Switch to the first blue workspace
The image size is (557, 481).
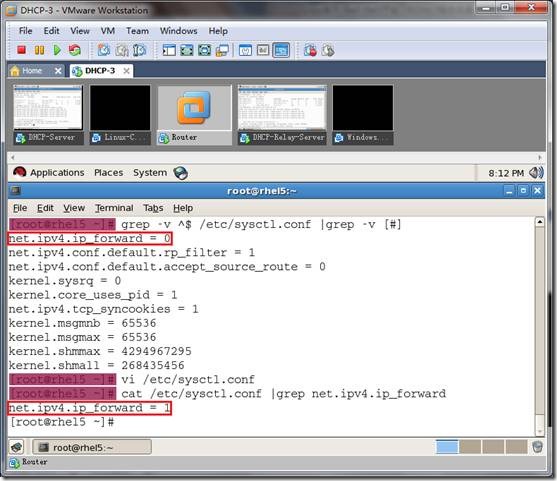coord(447,447)
